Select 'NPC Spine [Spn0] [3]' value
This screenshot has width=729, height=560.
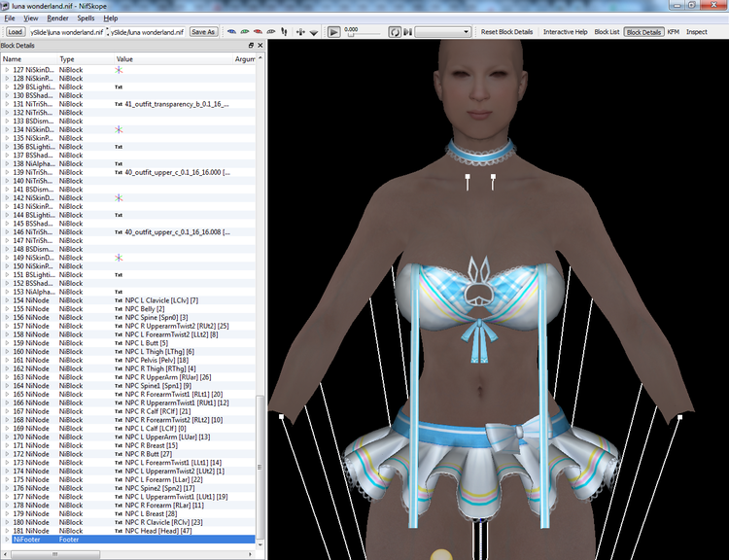pyautogui.click(x=156, y=317)
